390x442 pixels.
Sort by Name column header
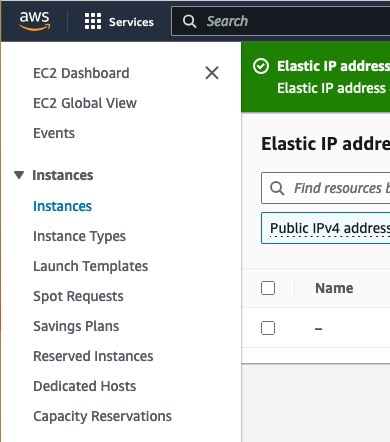(334, 288)
